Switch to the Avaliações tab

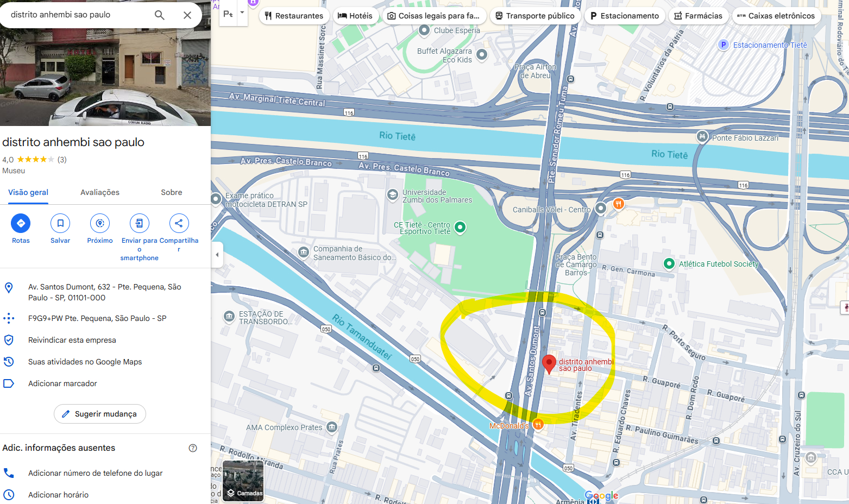(x=100, y=192)
